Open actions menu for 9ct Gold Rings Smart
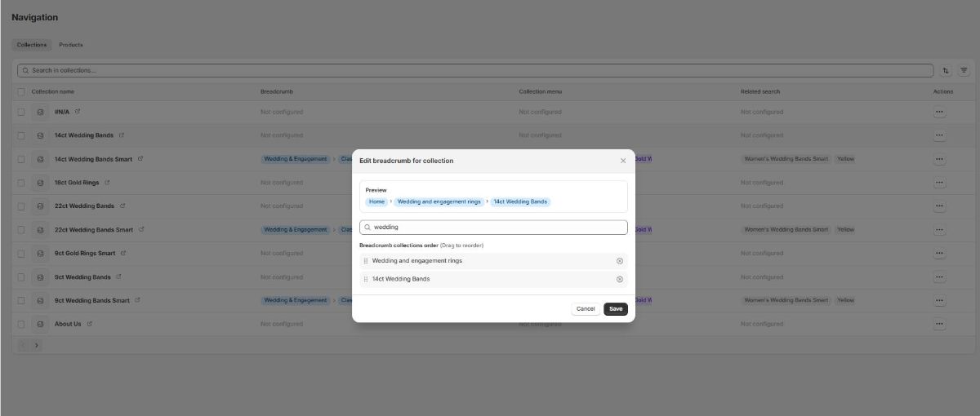This screenshot has width=980, height=416. (x=939, y=254)
